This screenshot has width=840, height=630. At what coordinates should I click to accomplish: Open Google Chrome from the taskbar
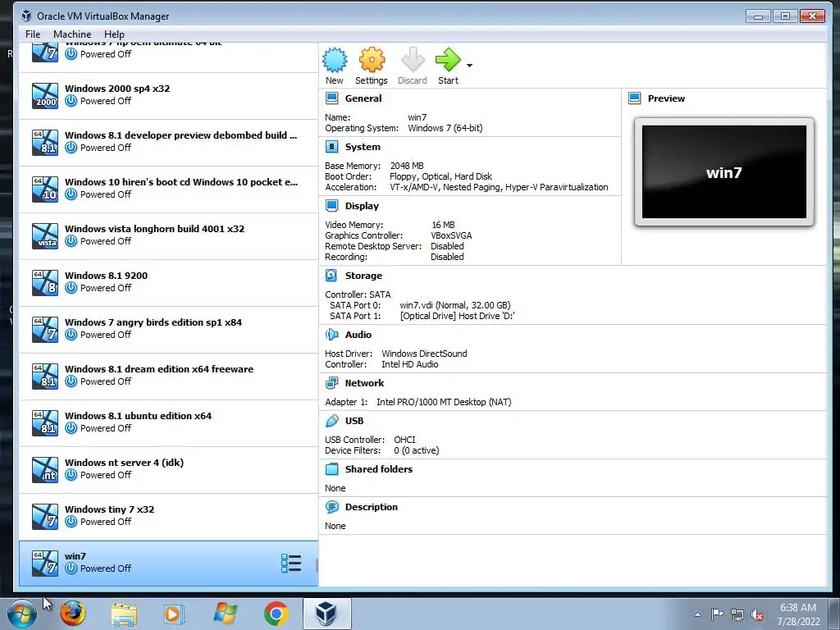276,614
